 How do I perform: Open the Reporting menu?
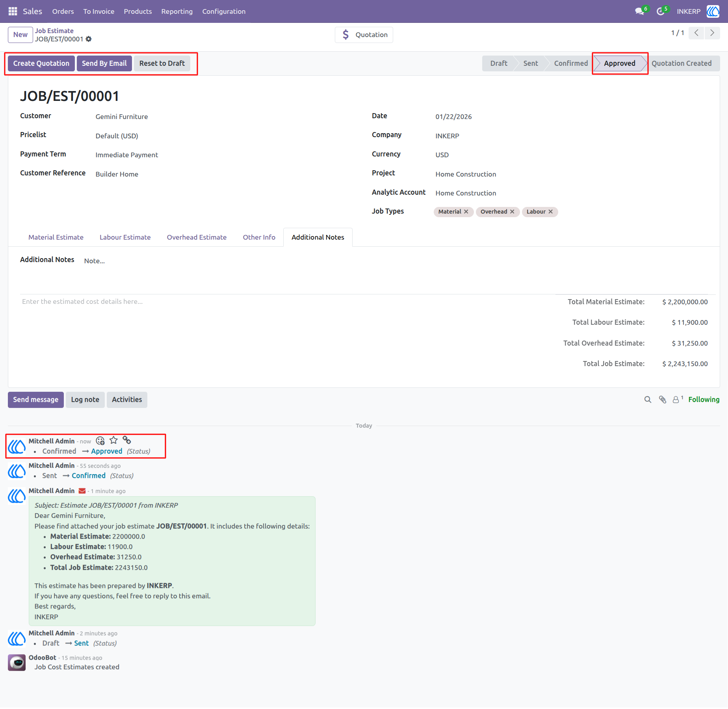pos(177,11)
